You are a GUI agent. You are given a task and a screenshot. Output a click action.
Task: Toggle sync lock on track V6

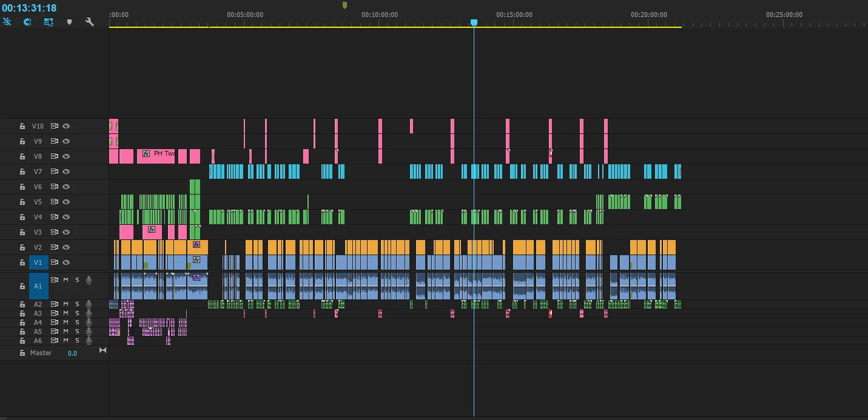coord(55,187)
